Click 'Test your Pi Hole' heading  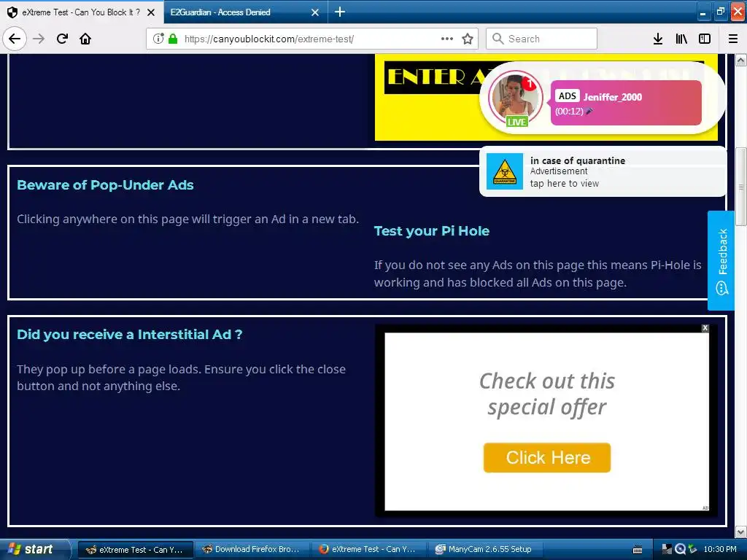point(432,231)
